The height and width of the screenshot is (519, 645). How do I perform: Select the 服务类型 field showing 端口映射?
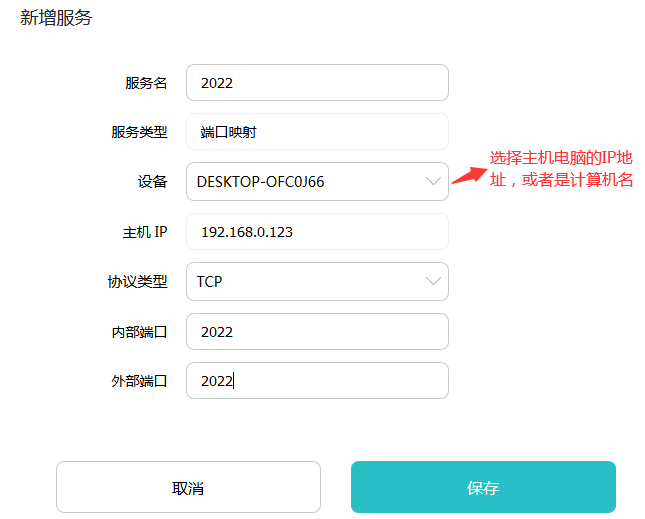pyautogui.click(x=316, y=132)
